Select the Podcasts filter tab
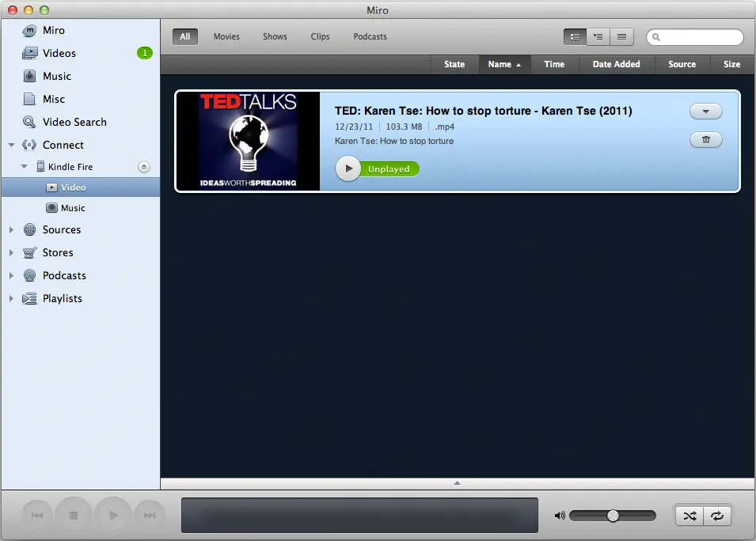Screen dimensions: 756x541 tap(370, 36)
